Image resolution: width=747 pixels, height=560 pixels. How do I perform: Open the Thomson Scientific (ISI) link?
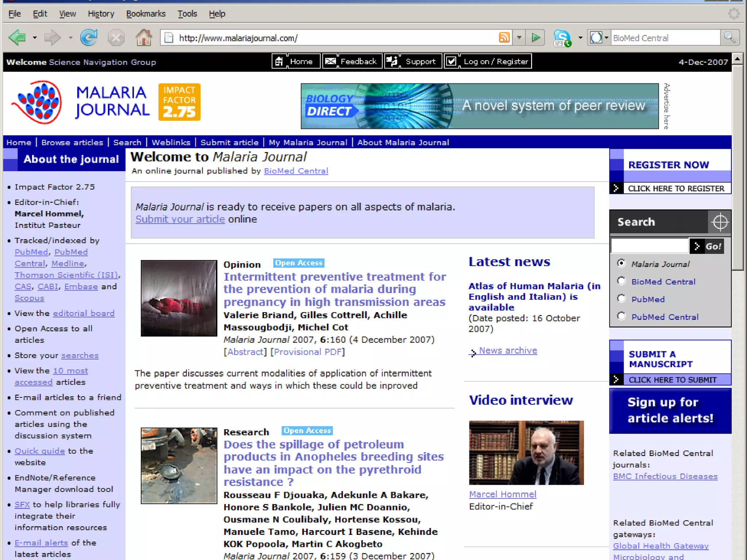66,275
